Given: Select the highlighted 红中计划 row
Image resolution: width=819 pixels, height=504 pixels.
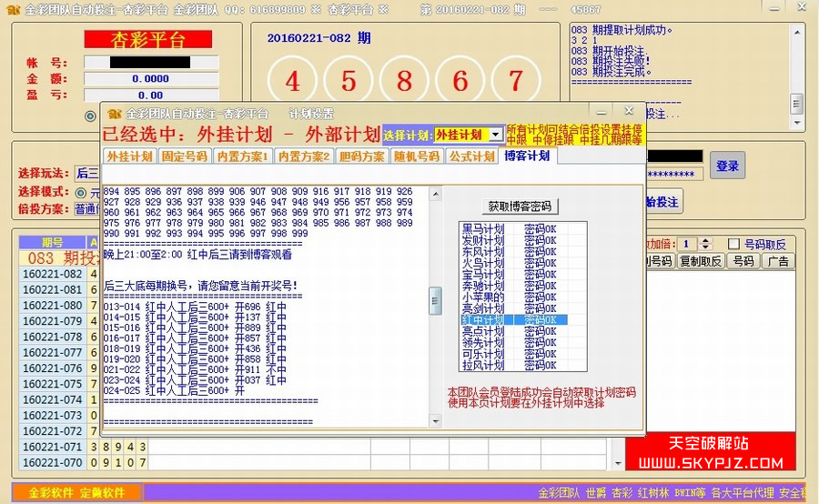Looking at the screenshot, I should point(514,319).
